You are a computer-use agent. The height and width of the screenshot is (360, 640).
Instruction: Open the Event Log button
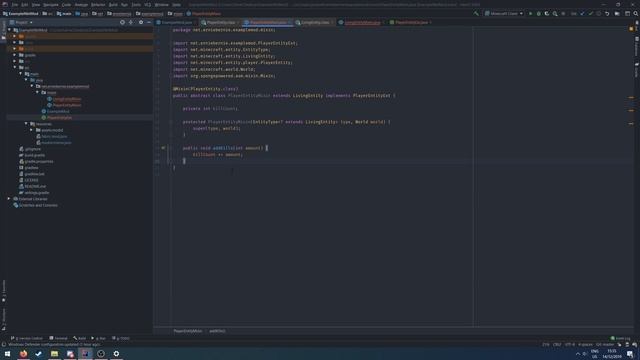(x=620, y=338)
